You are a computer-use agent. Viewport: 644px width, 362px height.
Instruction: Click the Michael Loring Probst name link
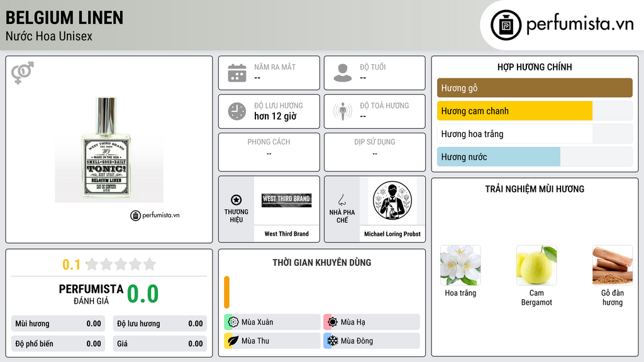click(392, 234)
